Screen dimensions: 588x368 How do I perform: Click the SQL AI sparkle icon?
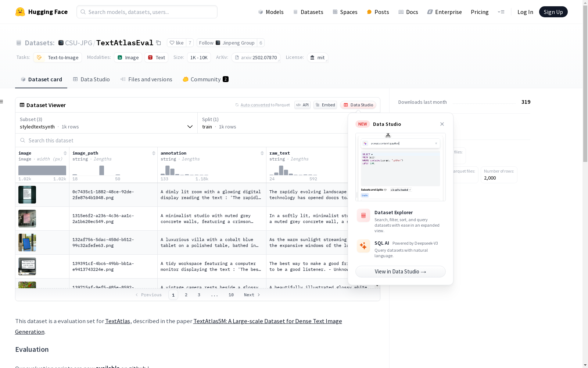click(x=363, y=246)
